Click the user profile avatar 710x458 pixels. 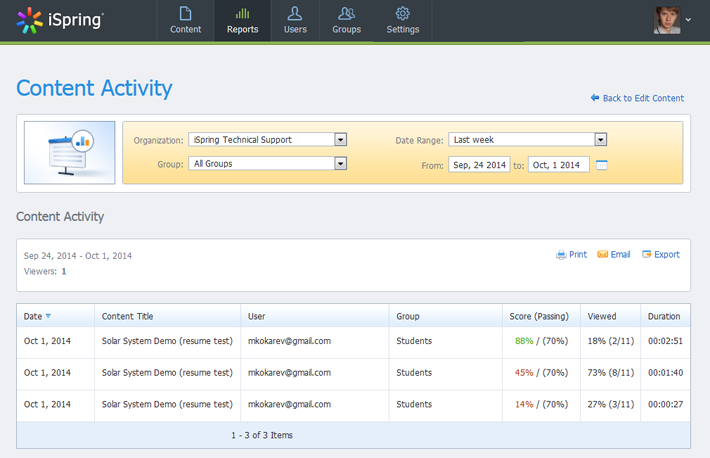[x=667, y=20]
